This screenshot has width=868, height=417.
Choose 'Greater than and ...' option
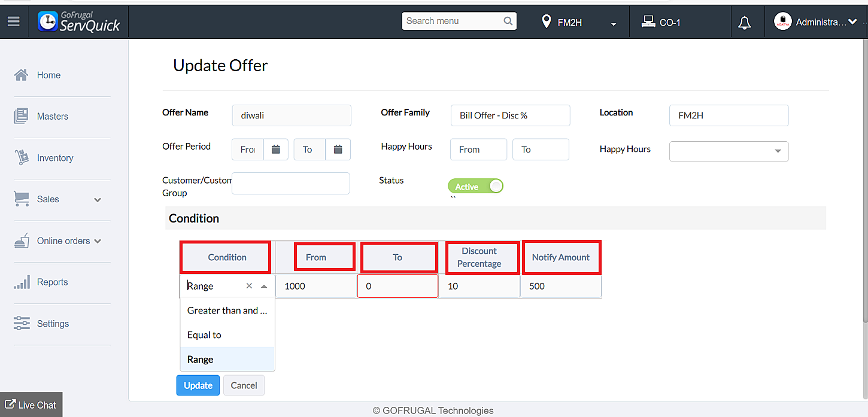(227, 311)
